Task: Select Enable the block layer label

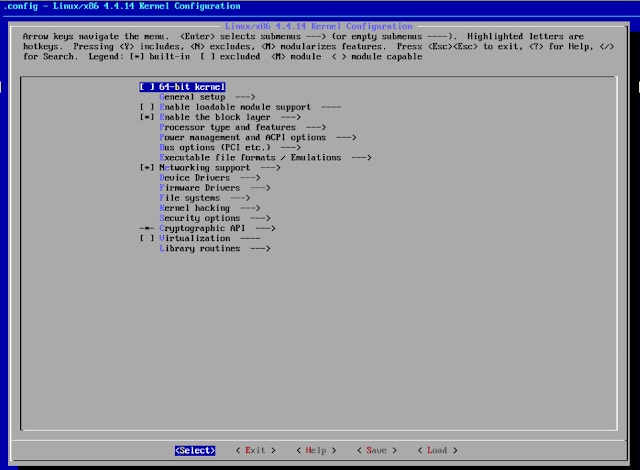Action: point(215,117)
